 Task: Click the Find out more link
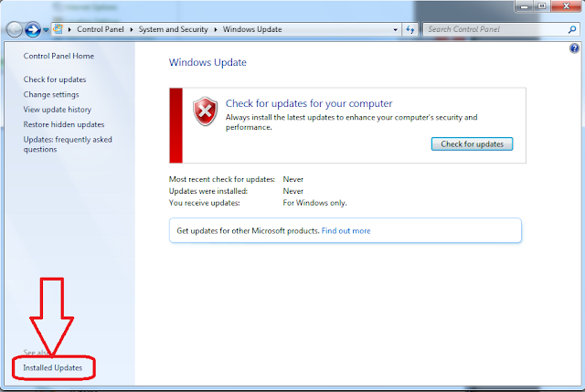click(x=346, y=231)
